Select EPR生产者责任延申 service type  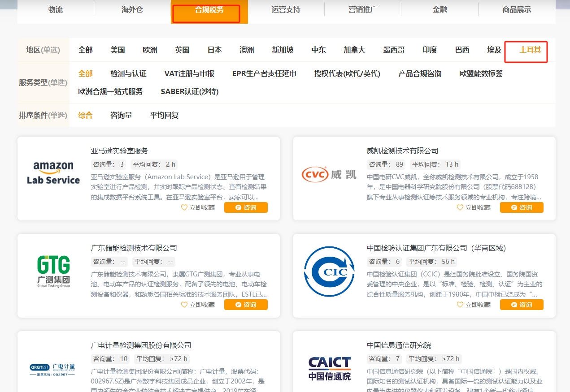(264, 73)
